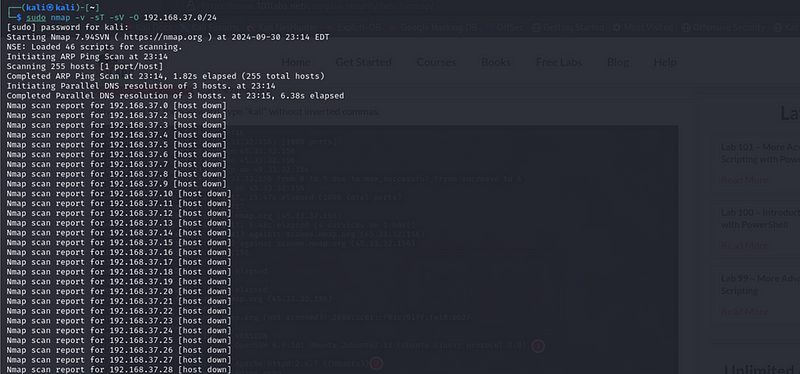
Task: Open the Kali NetHunter bookmark
Action: [282, 28]
